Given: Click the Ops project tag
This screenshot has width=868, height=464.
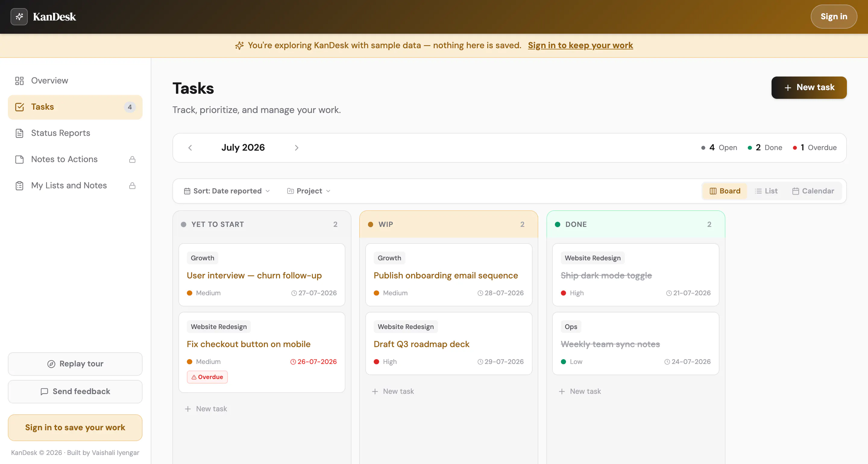Looking at the screenshot, I should tap(571, 327).
